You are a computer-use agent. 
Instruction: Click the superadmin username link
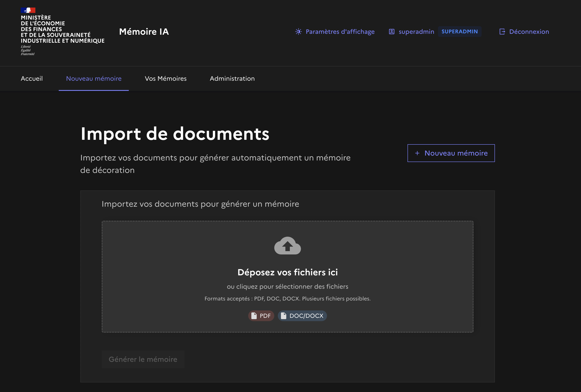click(x=416, y=32)
